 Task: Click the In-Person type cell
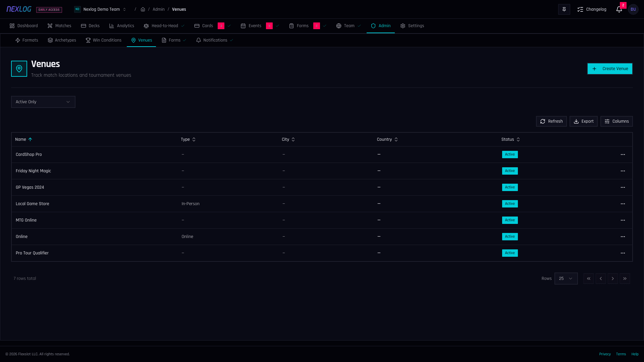191,204
